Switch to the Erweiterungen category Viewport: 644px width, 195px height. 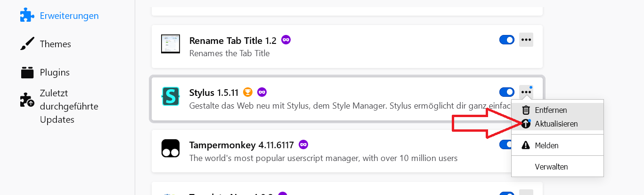(69, 16)
